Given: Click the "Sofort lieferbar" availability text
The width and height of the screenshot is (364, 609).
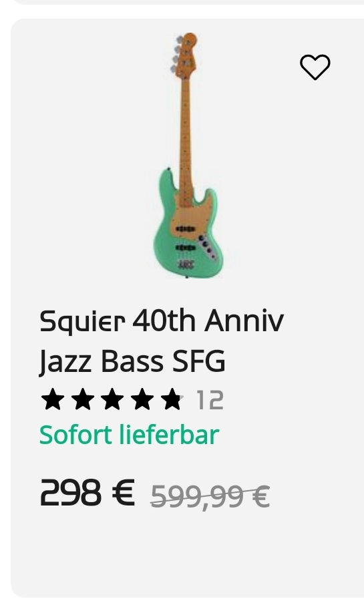Looking at the screenshot, I should [x=130, y=435].
